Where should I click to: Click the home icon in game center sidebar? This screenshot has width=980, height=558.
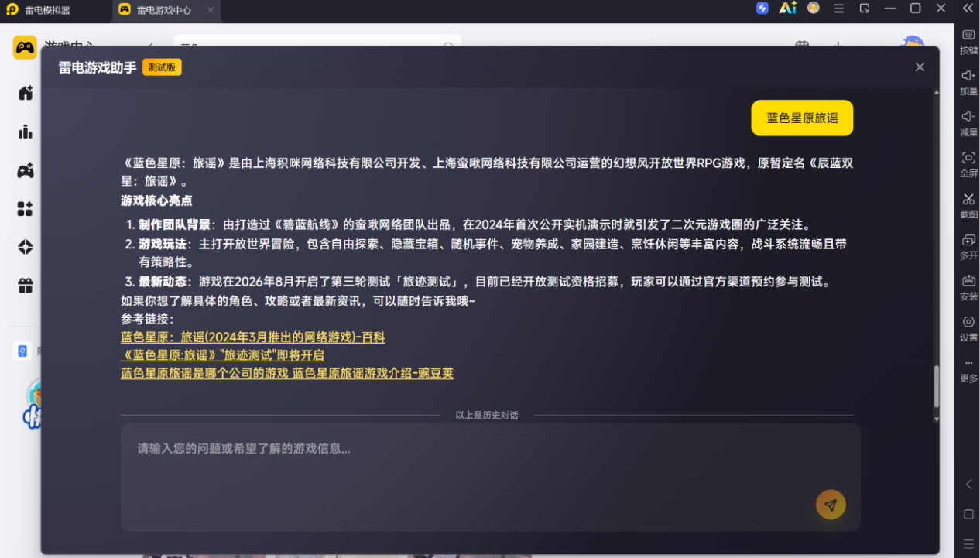tap(26, 93)
